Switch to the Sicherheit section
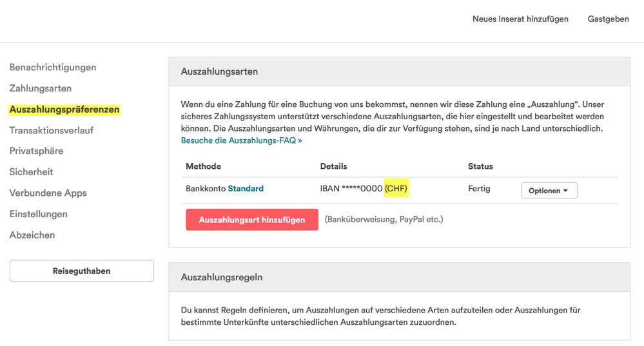 click(32, 172)
